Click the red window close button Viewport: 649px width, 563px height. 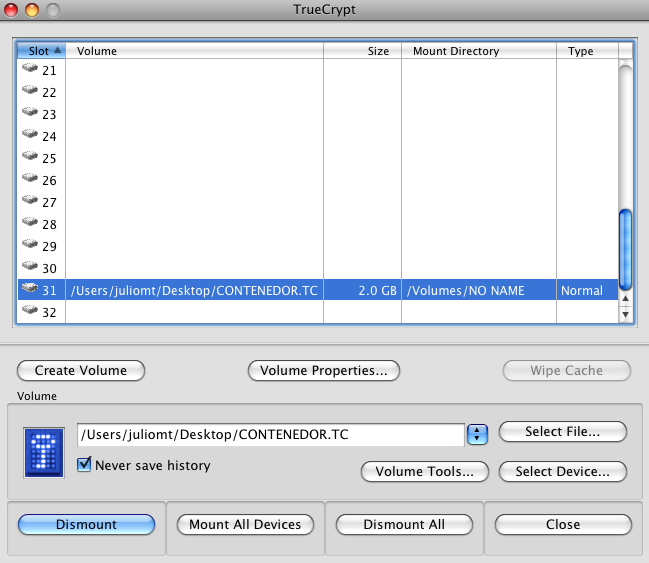tap(11, 10)
